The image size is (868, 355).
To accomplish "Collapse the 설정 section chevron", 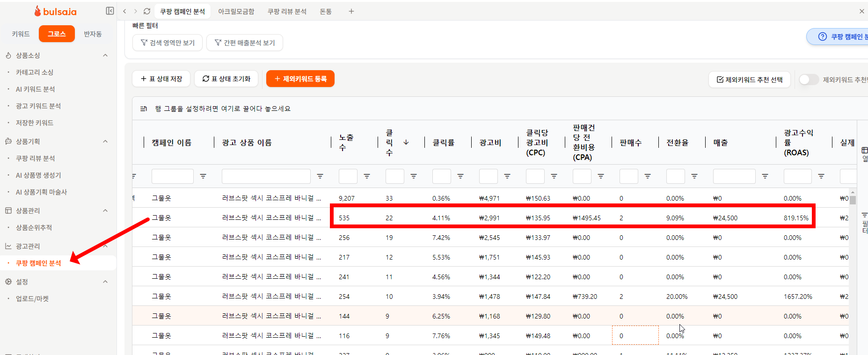I will [x=105, y=282].
